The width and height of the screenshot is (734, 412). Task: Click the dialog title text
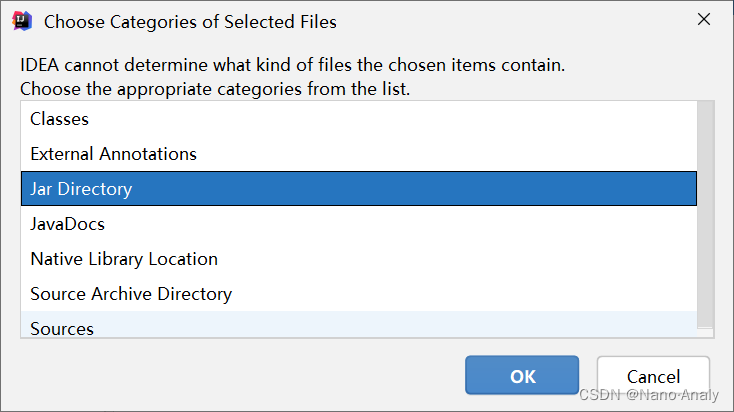point(190,21)
